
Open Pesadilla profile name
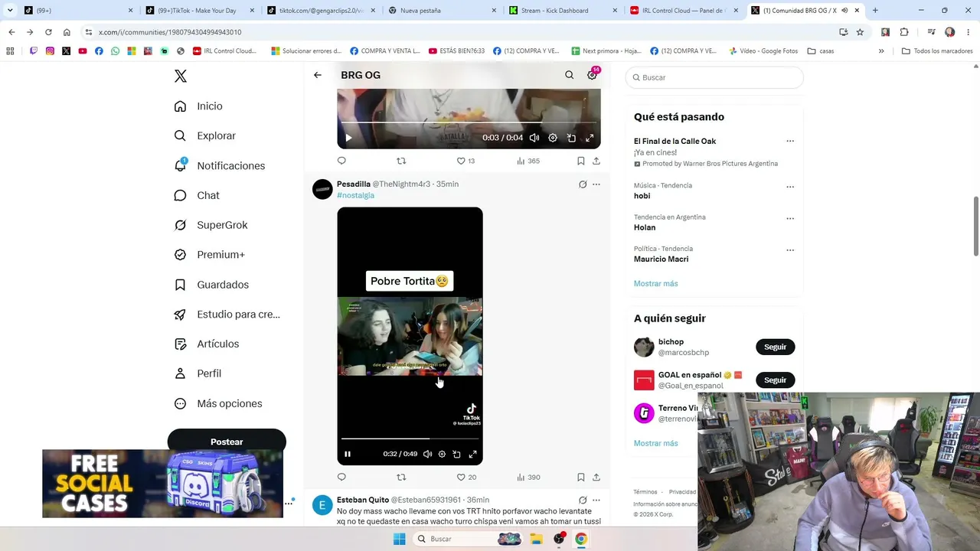point(354,184)
